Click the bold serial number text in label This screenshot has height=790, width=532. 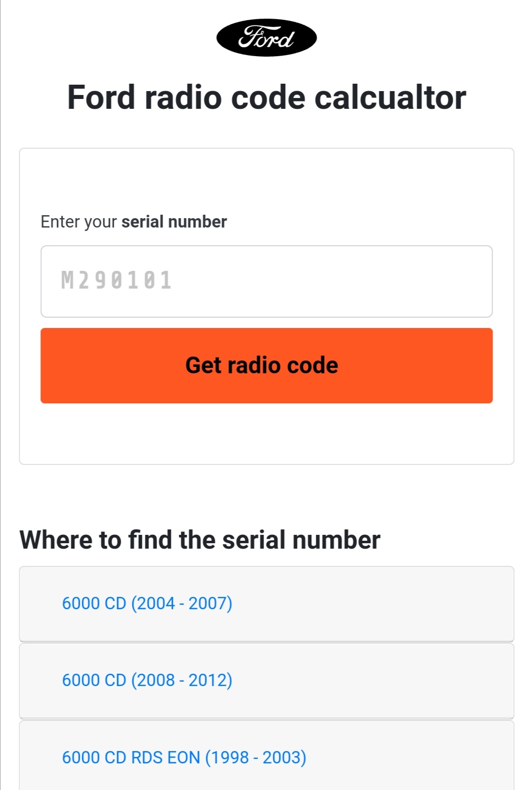click(x=174, y=222)
